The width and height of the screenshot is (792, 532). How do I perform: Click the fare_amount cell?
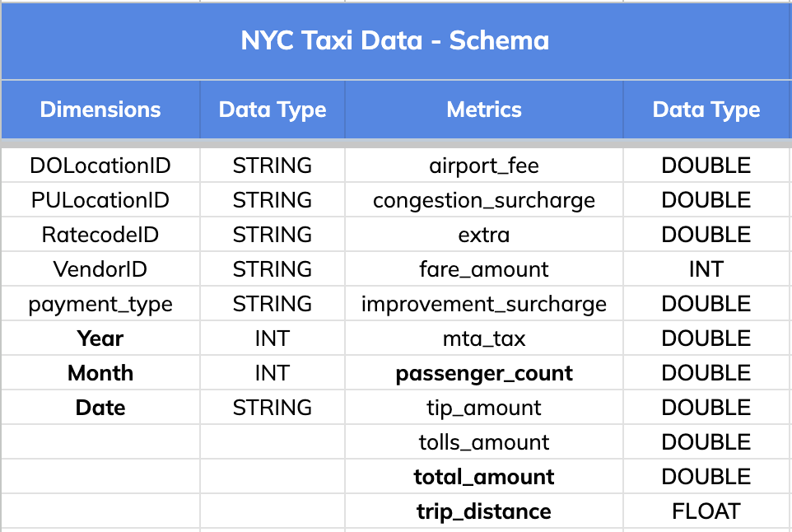(484, 269)
